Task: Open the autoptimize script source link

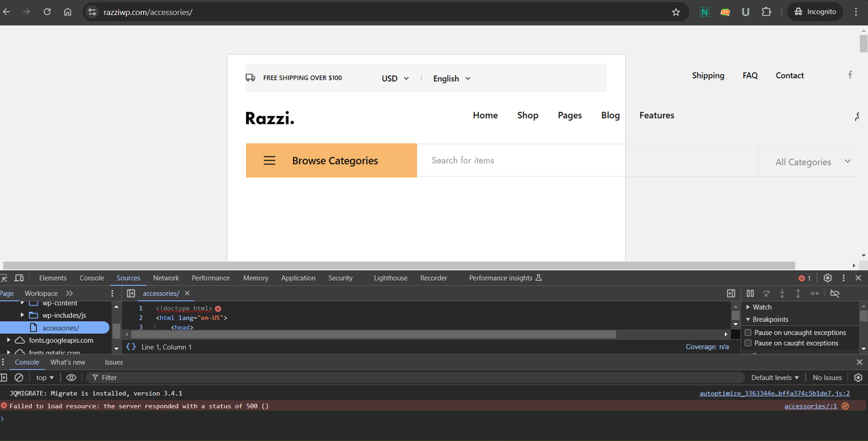Action: click(x=774, y=393)
